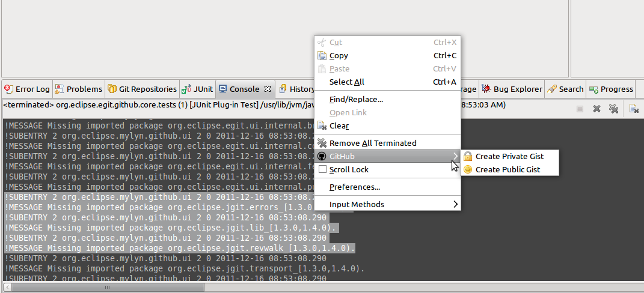Switch to the Git Repositories tab
This screenshot has width=644, height=293.
(x=143, y=89)
